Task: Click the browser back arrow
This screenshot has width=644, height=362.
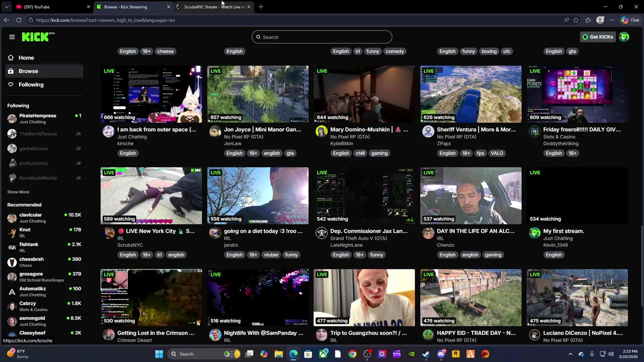Action: point(7,20)
